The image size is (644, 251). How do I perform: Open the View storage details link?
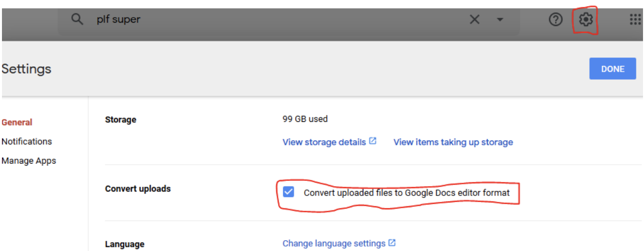324,142
